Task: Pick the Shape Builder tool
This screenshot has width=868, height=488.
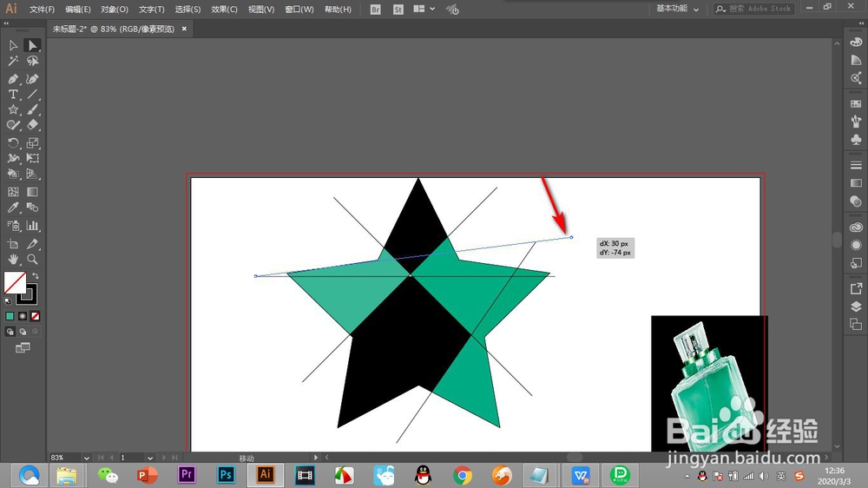Action: [x=13, y=174]
